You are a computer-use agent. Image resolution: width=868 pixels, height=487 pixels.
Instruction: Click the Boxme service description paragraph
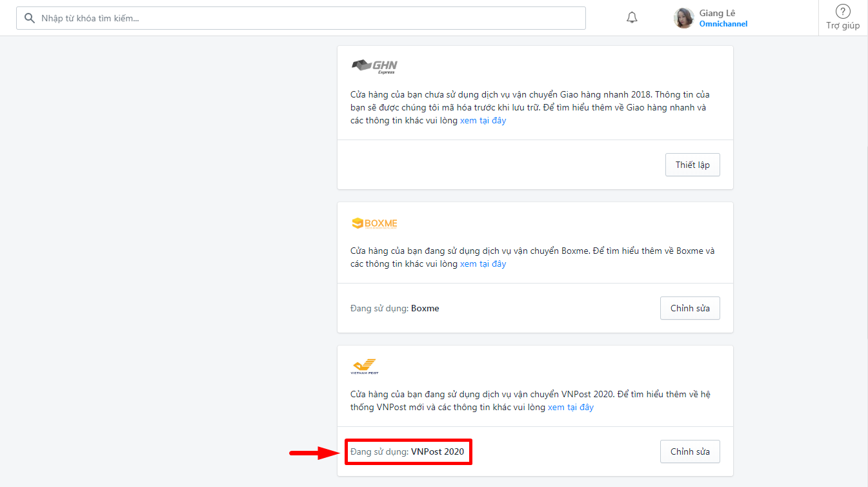point(532,257)
